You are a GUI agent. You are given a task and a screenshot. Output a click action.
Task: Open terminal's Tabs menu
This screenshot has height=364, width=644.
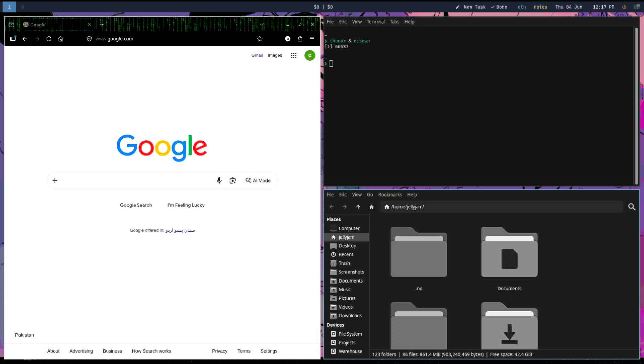[x=394, y=22]
